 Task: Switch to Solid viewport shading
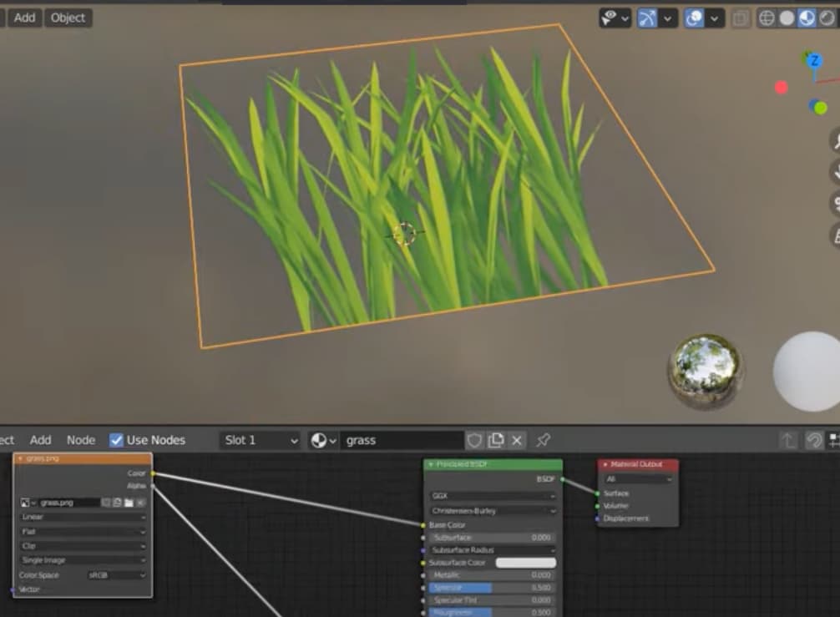click(x=787, y=18)
